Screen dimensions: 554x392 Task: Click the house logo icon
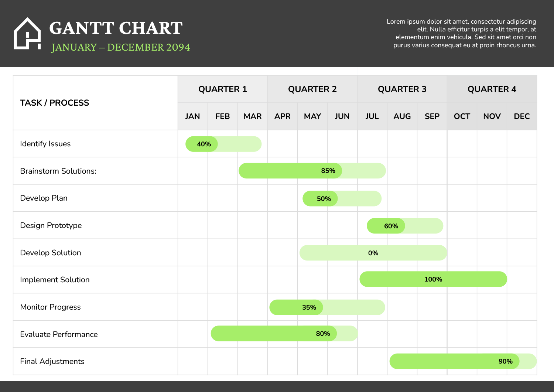click(28, 33)
